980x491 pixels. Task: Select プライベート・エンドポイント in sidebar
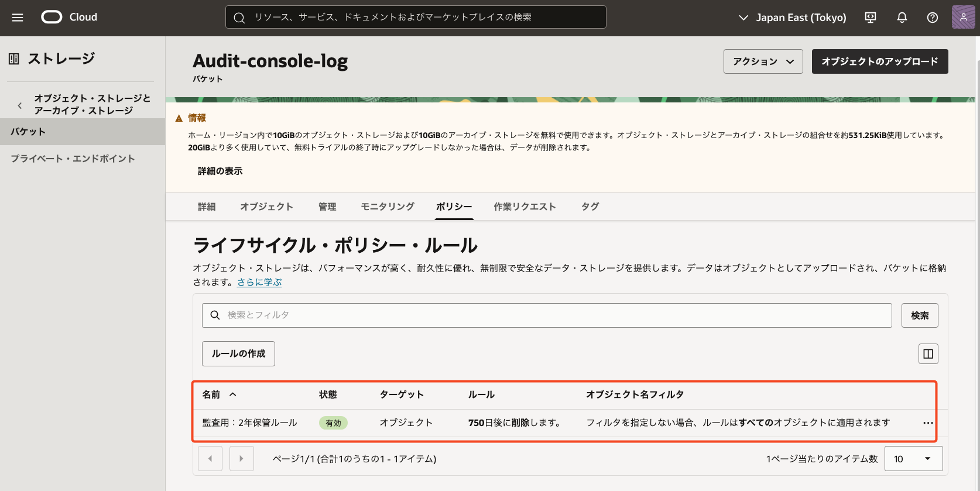tap(73, 159)
